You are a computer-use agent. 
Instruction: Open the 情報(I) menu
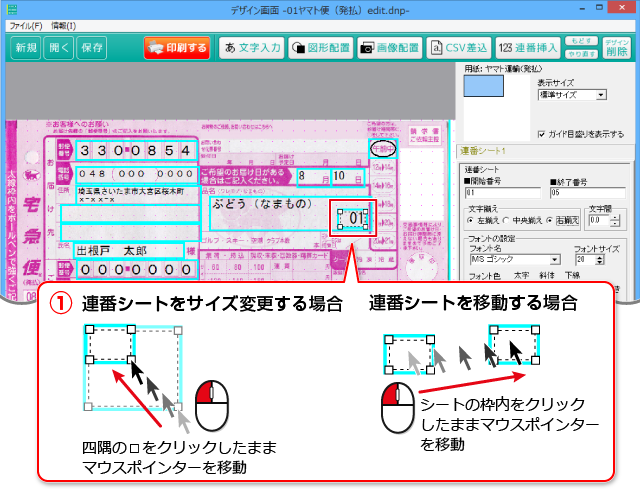tap(63, 26)
